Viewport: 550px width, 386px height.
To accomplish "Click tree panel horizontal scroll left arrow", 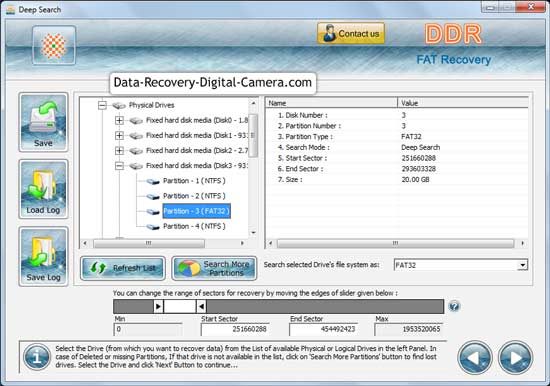I will tap(85, 243).
